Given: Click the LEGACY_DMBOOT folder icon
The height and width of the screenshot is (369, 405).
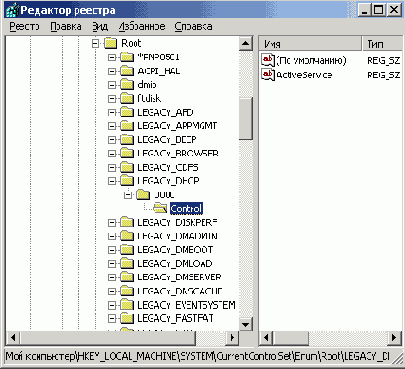Looking at the screenshot, I should [127, 250].
